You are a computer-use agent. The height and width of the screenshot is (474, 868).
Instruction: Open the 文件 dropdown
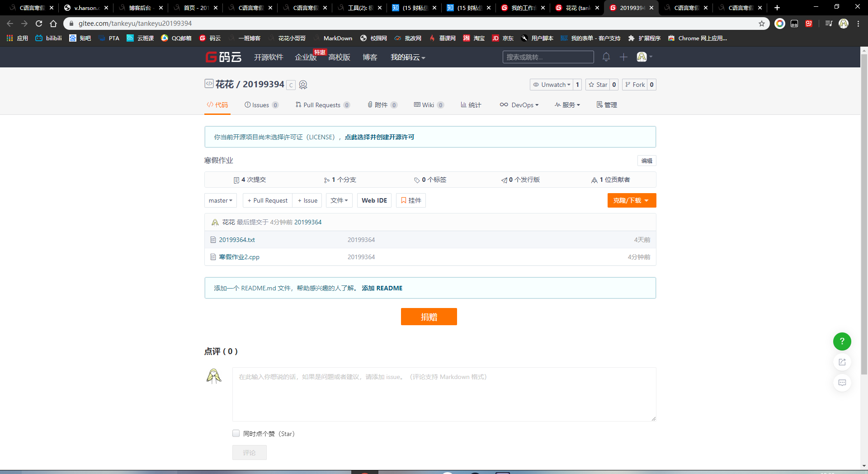point(339,200)
